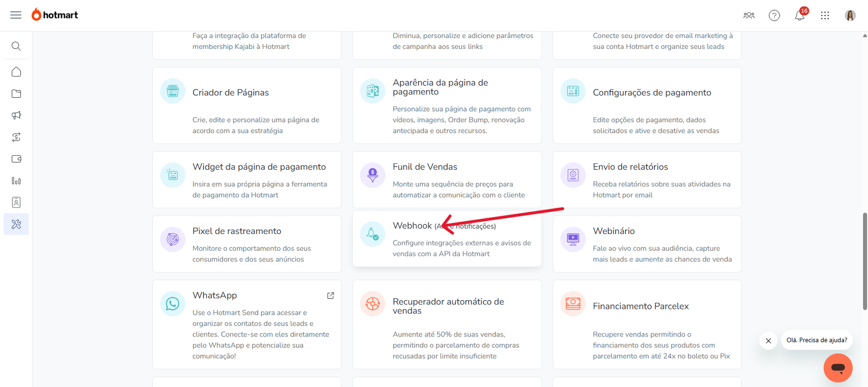Open the Pixel de rastreamento title
This screenshot has width=868, height=387.
click(237, 231)
